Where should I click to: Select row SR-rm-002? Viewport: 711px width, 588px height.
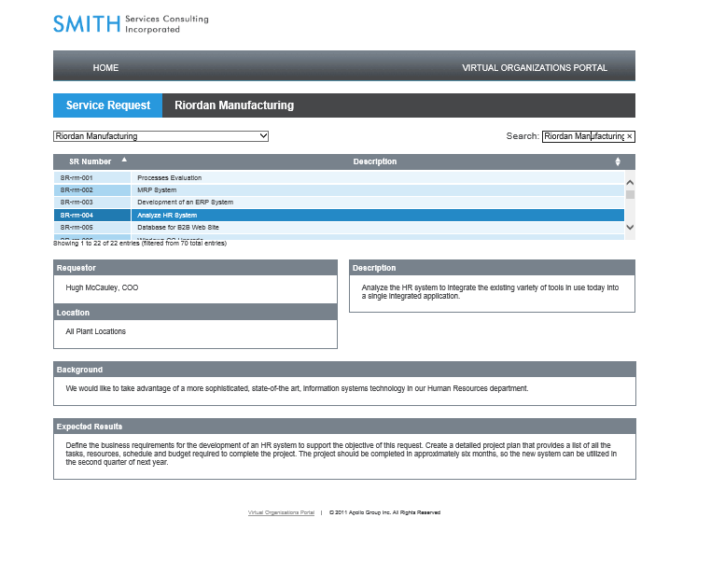(x=92, y=190)
